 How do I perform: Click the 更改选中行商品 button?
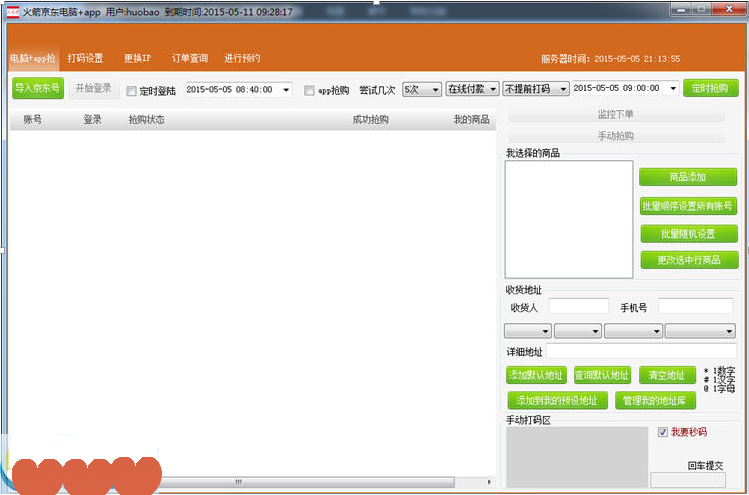coord(689,260)
